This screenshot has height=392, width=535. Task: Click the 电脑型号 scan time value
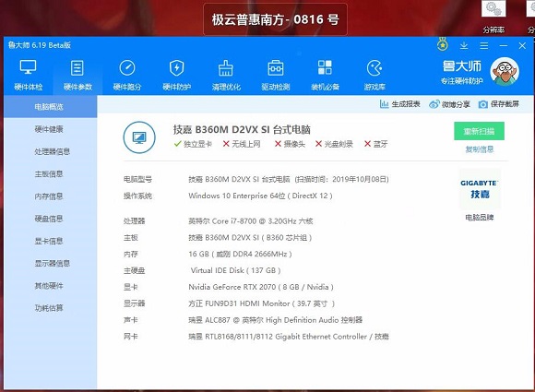pos(289,179)
